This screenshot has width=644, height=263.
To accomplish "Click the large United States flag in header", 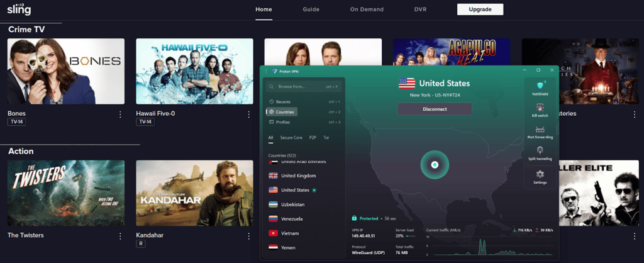I will [407, 84].
